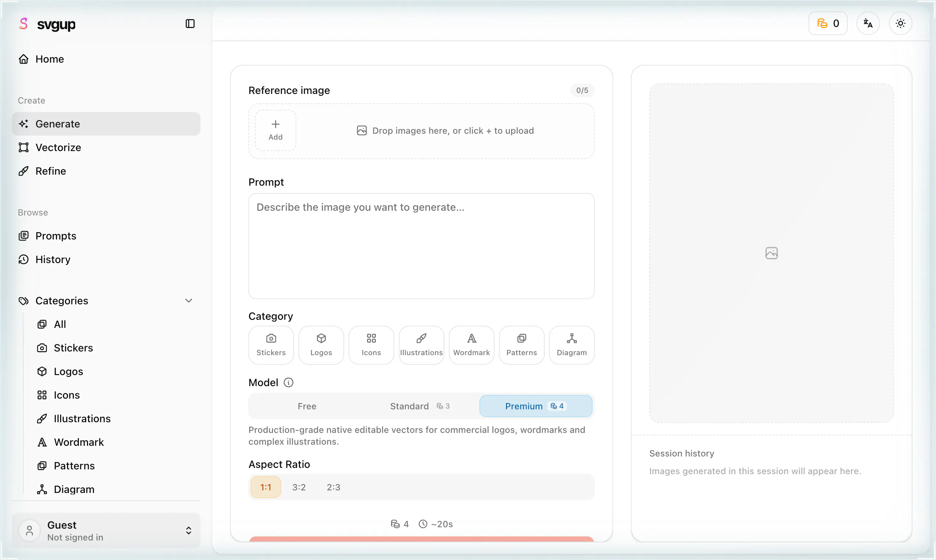936x560 pixels.
Task: Click the 0/5 reference image counter
Action: click(582, 91)
